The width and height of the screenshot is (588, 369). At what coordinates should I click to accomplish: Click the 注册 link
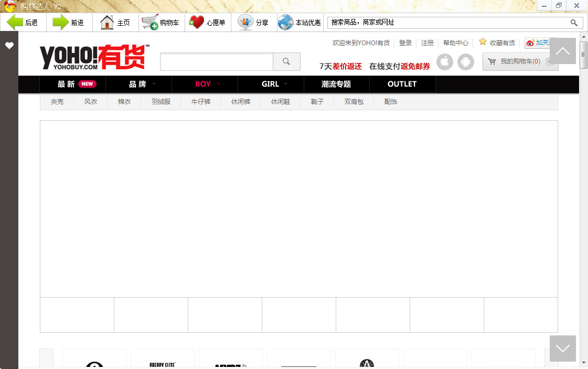(427, 43)
